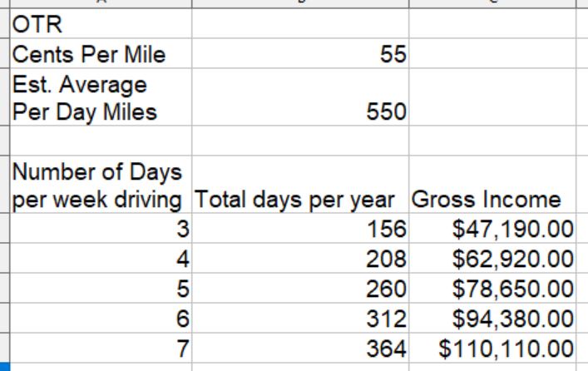588x371 pixels.
Task: Click the Cents Per Mile label cell
Action: click(100, 55)
